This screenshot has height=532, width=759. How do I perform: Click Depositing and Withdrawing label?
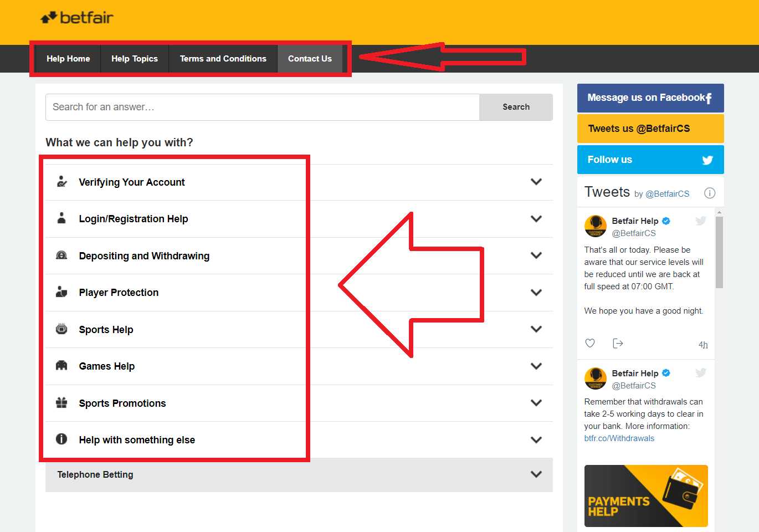click(144, 256)
